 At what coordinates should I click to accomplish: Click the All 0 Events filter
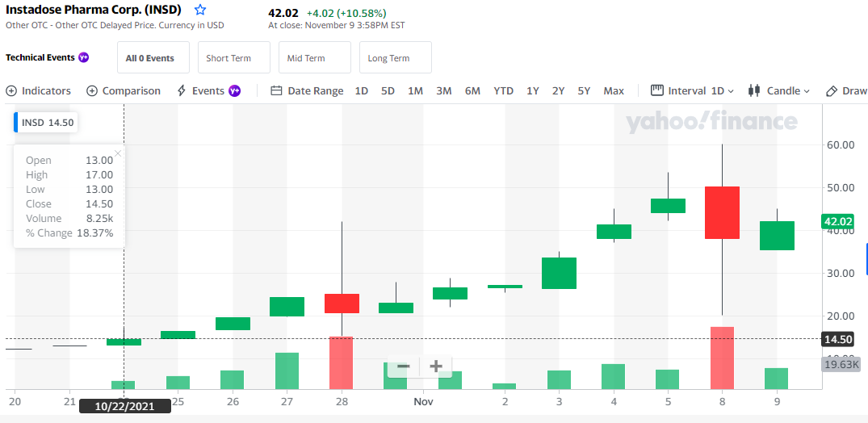point(153,57)
